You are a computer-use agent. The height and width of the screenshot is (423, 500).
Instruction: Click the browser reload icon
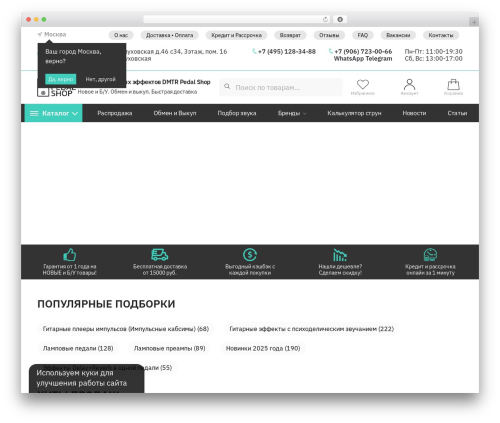click(325, 19)
